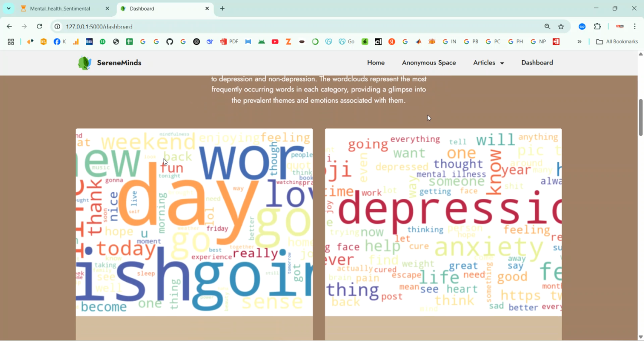Open the Chrome three-dot menu
Image resolution: width=644 pixels, height=341 pixels.
tap(635, 26)
